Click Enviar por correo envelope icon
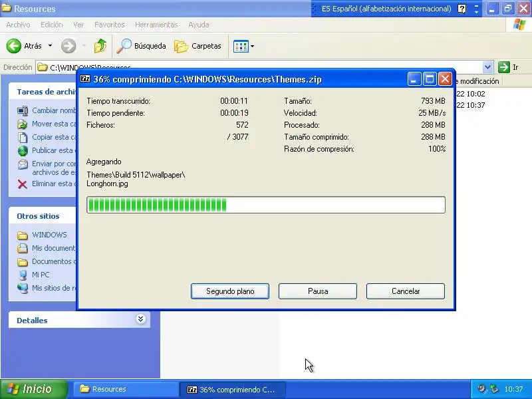 click(x=23, y=164)
